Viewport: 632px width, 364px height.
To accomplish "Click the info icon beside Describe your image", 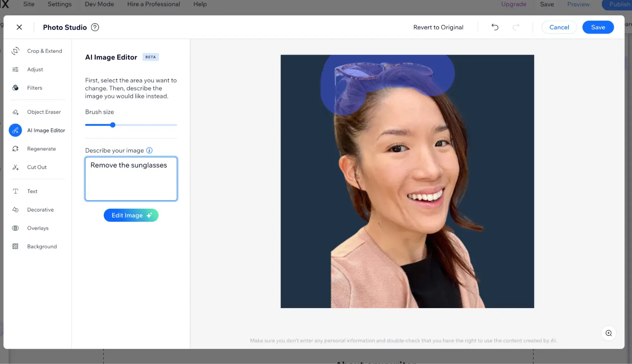I will pos(149,150).
